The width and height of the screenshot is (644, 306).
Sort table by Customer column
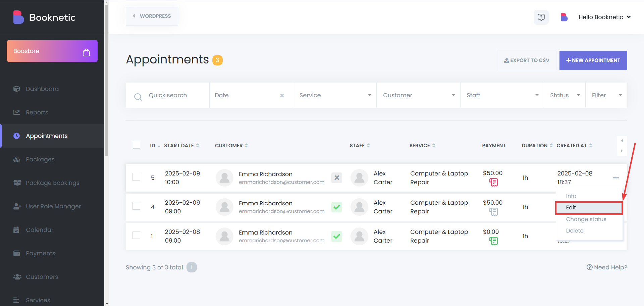231,146
